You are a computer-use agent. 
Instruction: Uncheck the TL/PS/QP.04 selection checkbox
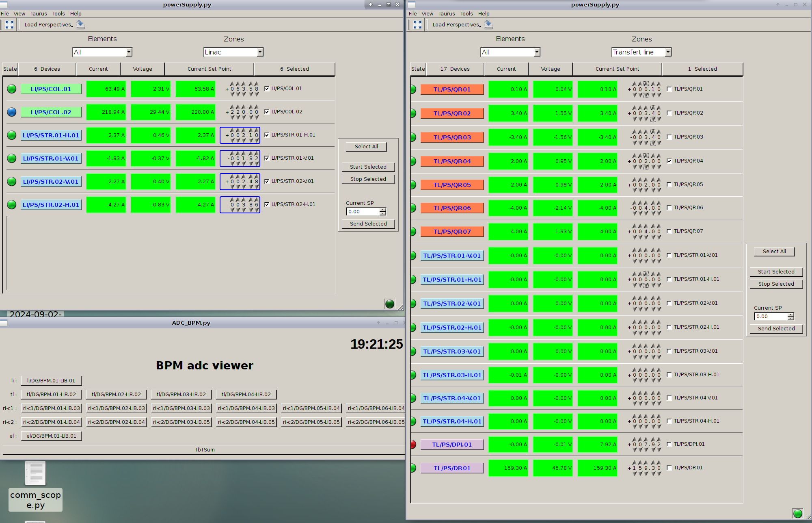[x=669, y=161]
